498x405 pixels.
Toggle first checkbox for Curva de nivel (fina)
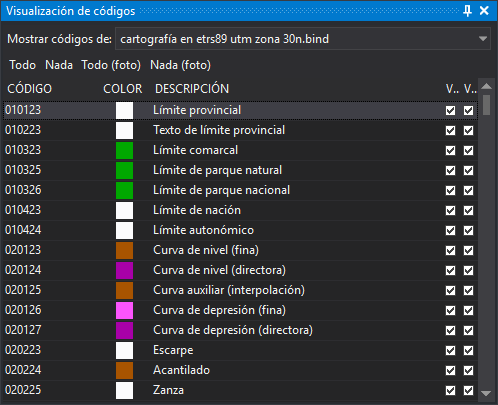450,250
